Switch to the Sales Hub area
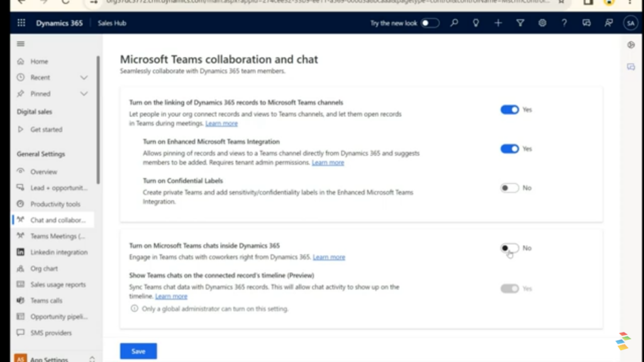Viewport: 644px width, 362px height. click(112, 23)
